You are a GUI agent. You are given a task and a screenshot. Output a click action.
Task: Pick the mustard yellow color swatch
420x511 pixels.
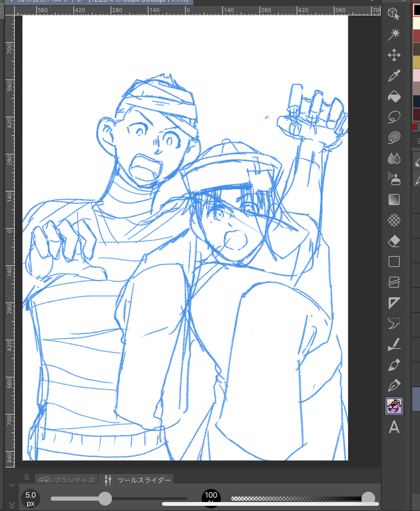tap(416, 62)
